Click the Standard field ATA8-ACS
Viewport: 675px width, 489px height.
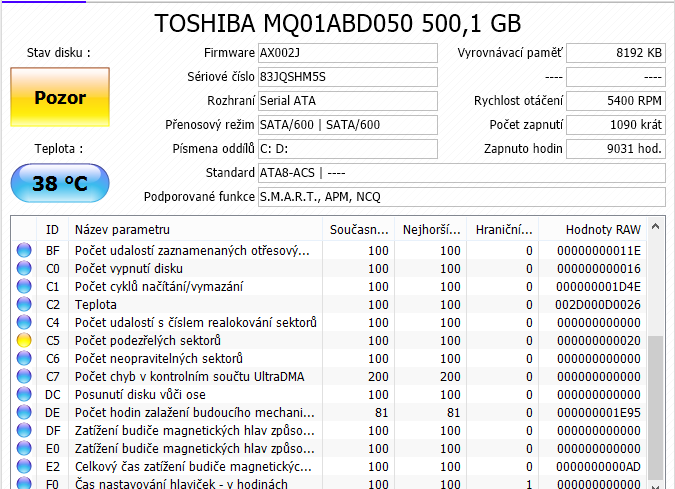[x=462, y=173]
